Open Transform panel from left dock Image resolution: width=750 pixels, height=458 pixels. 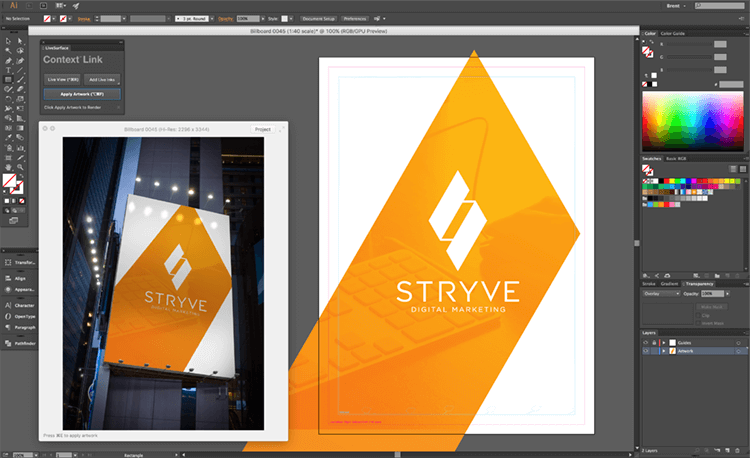pyautogui.click(x=20, y=262)
